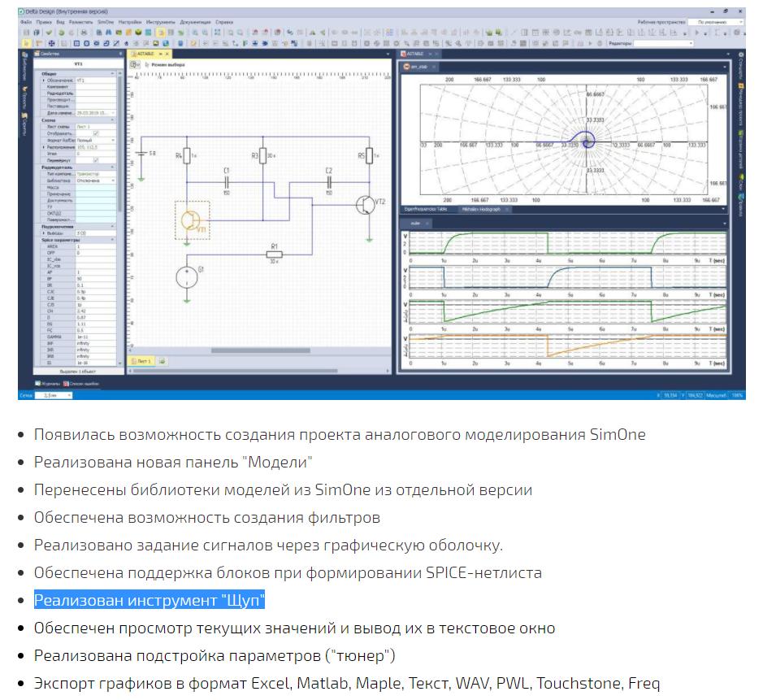Click sheet mode icon beside Режим выбора
This screenshot has height=700, width=763.
[135, 64]
